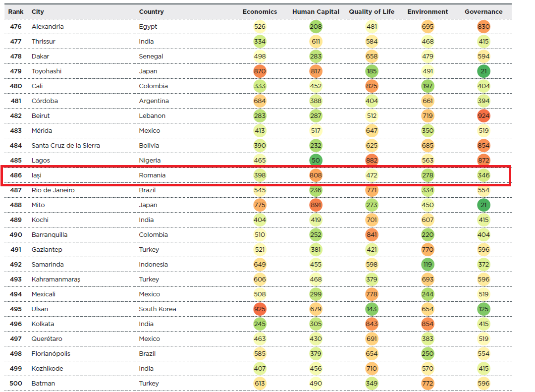Click the Human Capital column header
Image resolution: width=535 pixels, height=392 pixels.
tap(316, 11)
